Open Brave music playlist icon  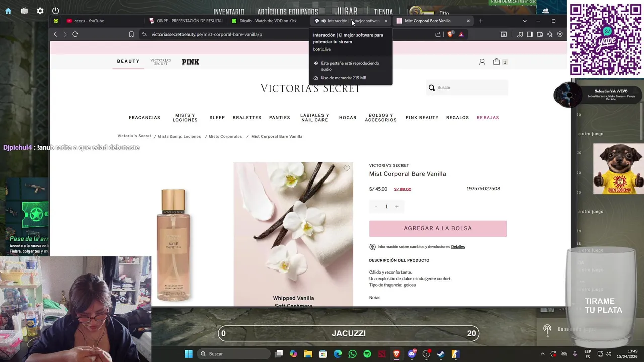point(520,34)
